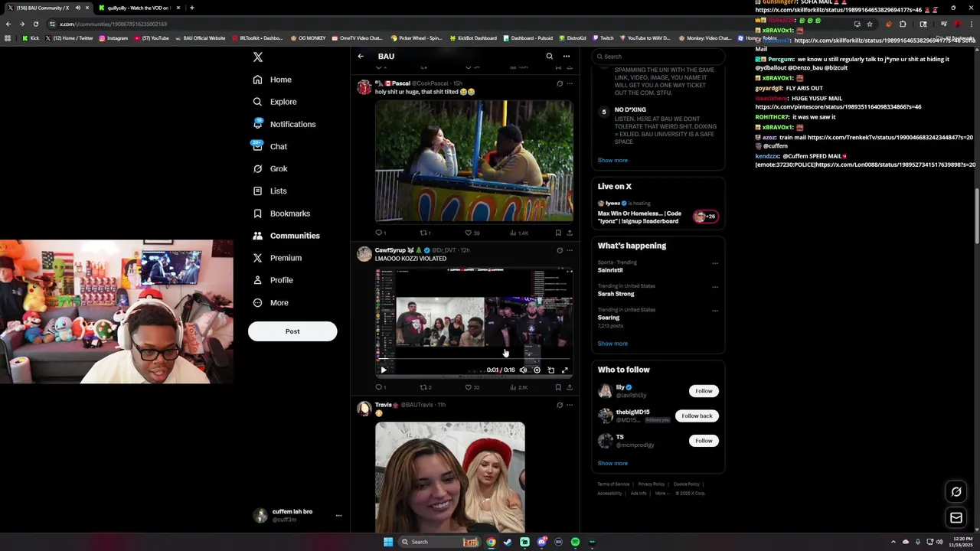The image size is (980, 551).
Task: Open Lists in the sidebar
Action: [269, 191]
